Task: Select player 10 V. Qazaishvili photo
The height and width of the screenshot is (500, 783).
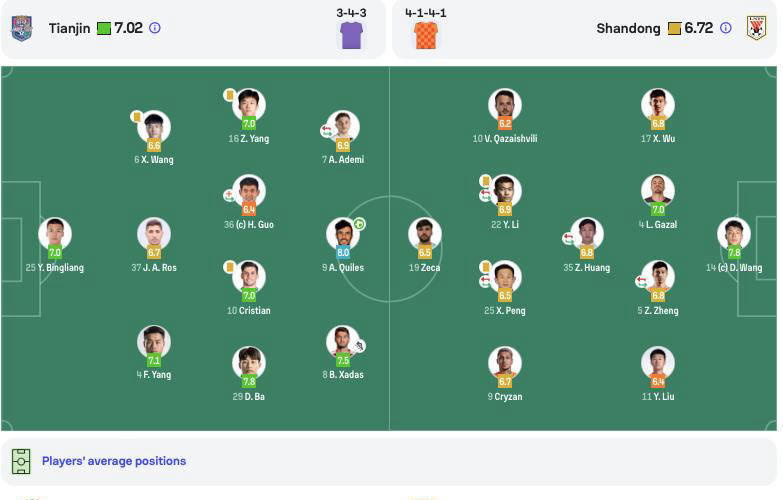Action: 505,104
